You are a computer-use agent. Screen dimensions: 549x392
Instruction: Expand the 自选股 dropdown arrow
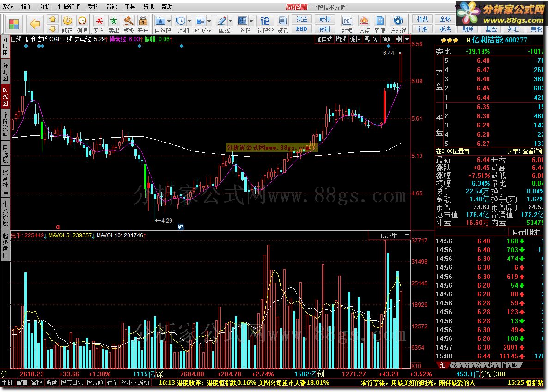pyautogui.click(x=169, y=21)
